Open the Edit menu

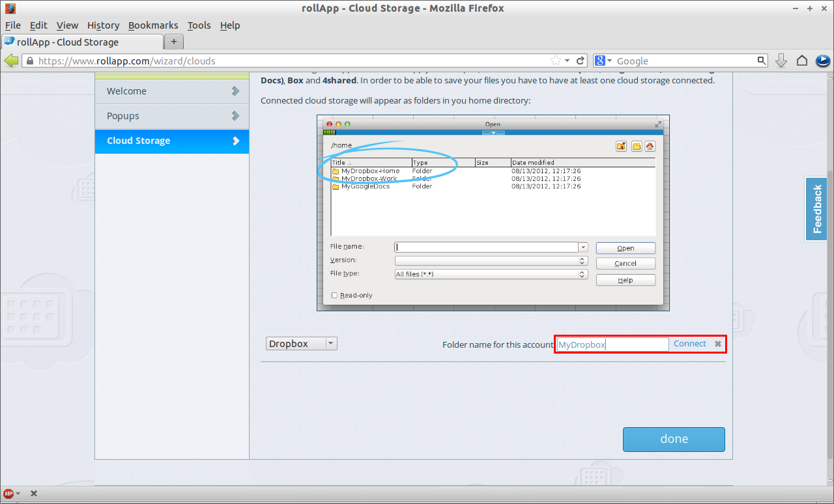point(39,25)
